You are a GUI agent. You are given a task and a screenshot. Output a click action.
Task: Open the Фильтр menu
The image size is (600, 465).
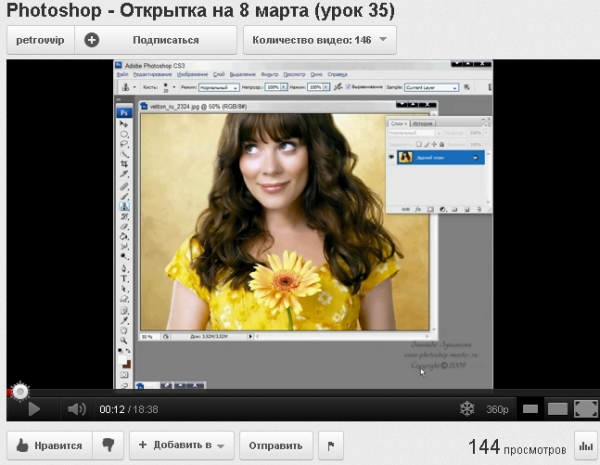click(269, 74)
